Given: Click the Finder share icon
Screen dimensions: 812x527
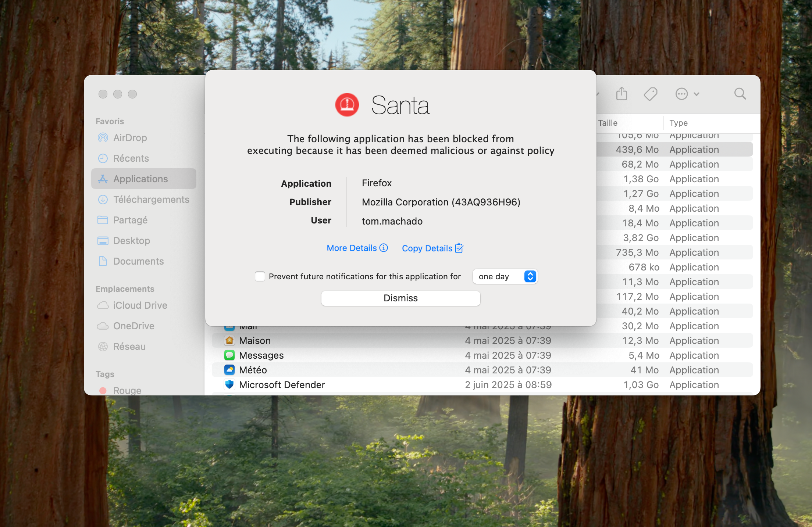Looking at the screenshot, I should point(622,94).
